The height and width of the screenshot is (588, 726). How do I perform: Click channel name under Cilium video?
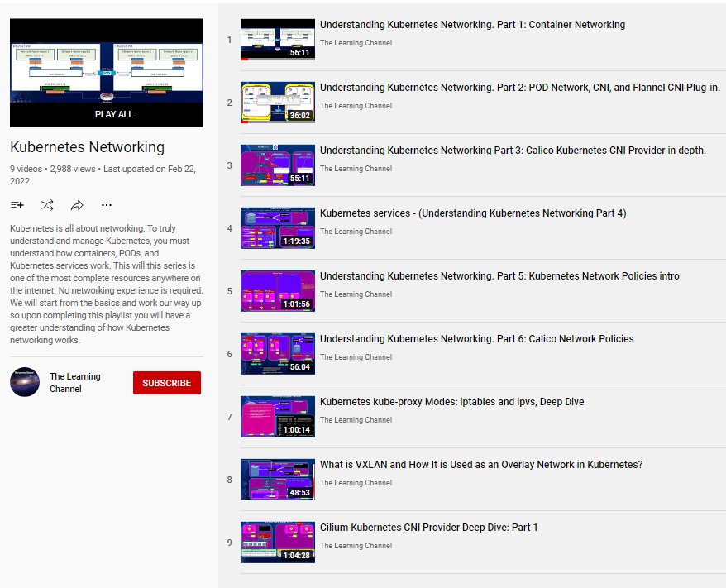[356, 545]
